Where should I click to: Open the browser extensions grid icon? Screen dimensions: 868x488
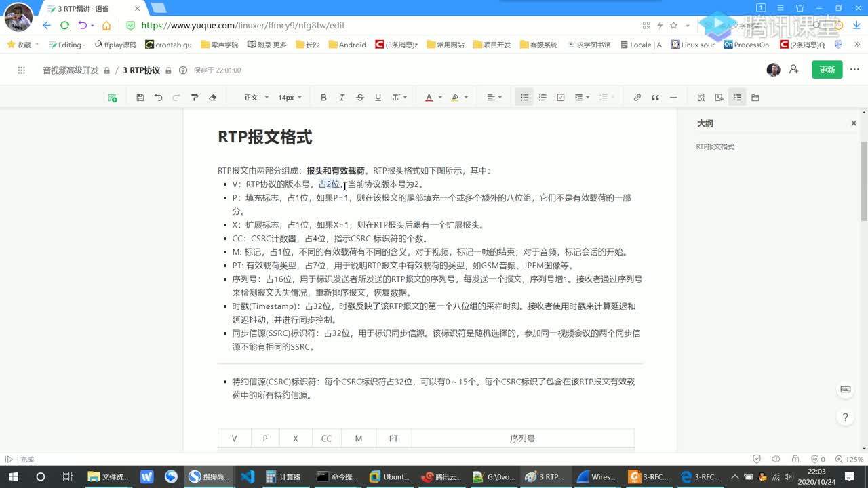tap(646, 25)
